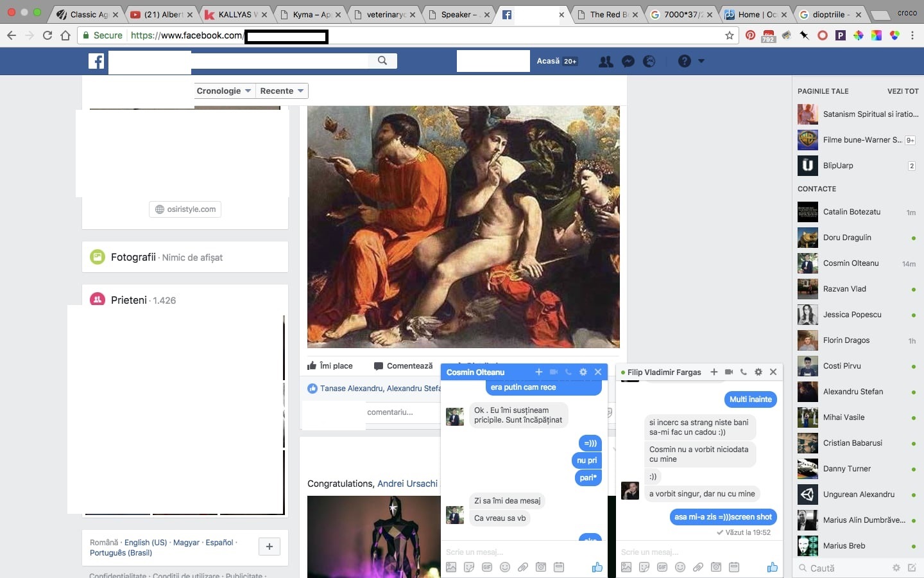Bookmark this page with the star icon

tap(730, 35)
